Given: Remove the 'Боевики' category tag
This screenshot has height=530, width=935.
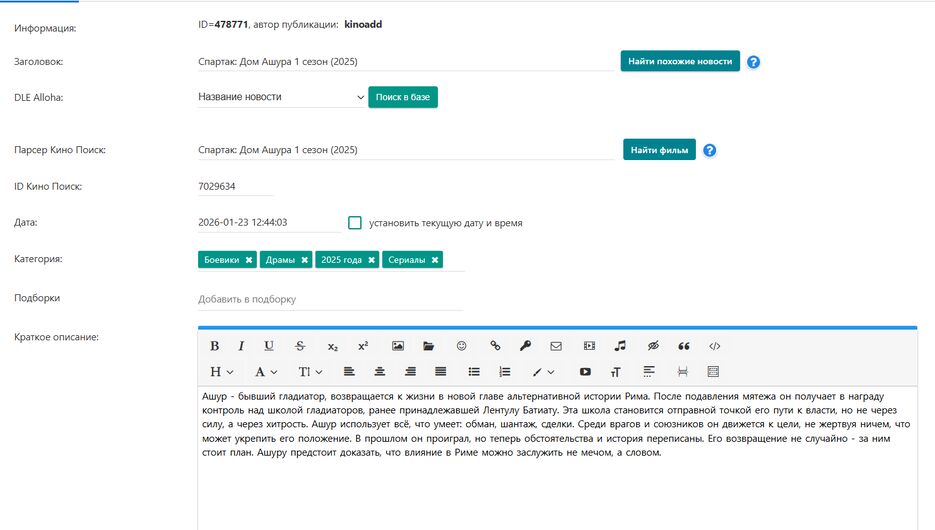Looking at the screenshot, I should pyautogui.click(x=249, y=260).
